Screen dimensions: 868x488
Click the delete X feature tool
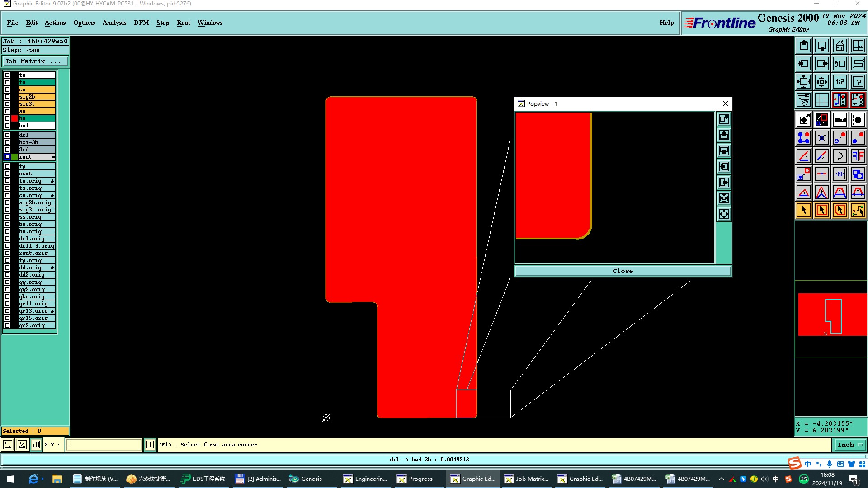click(821, 138)
